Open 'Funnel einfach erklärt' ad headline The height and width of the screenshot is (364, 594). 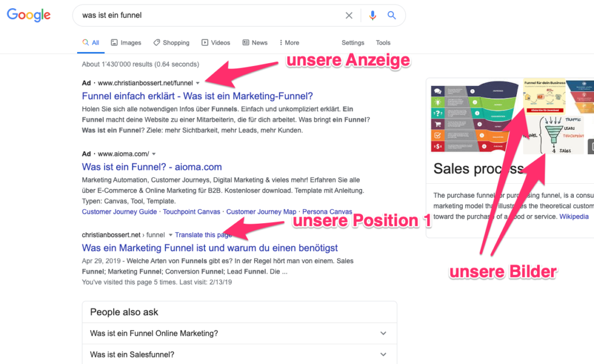pyautogui.click(x=197, y=96)
